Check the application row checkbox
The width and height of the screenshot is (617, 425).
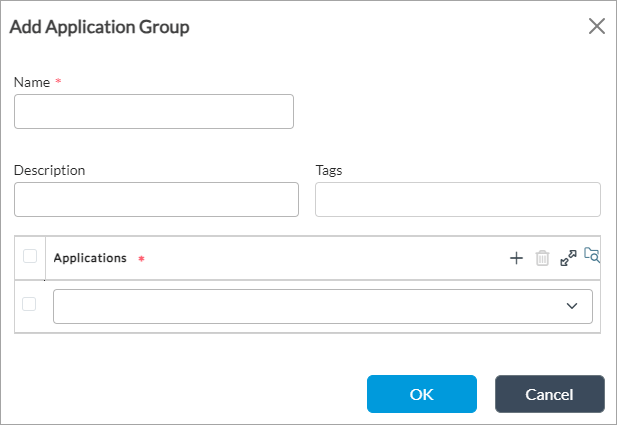(x=30, y=304)
